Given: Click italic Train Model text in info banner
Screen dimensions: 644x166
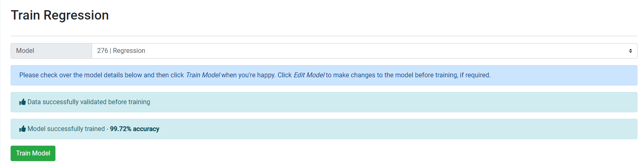Looking at the screenshot, I should (203, 75).
